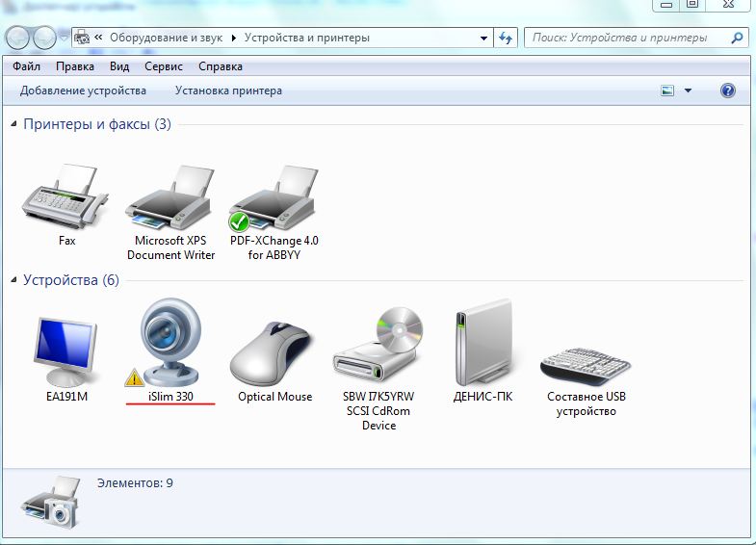Viewport: 756px width, 545px height.
Task: Open the Файл menu
Action: tap(27, 66)
